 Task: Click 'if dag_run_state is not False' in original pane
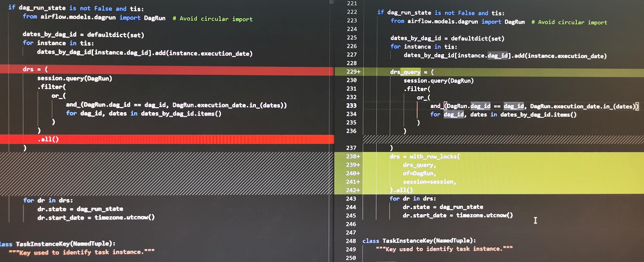click(x=60, y=8)
